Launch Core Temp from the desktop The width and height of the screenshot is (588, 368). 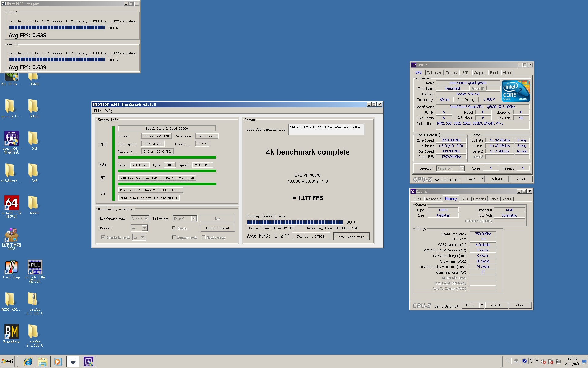[11, 269]
